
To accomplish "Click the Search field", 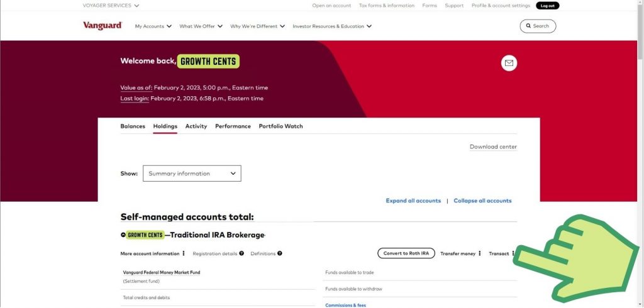I will pyautogui.click(x=538, y=26).
